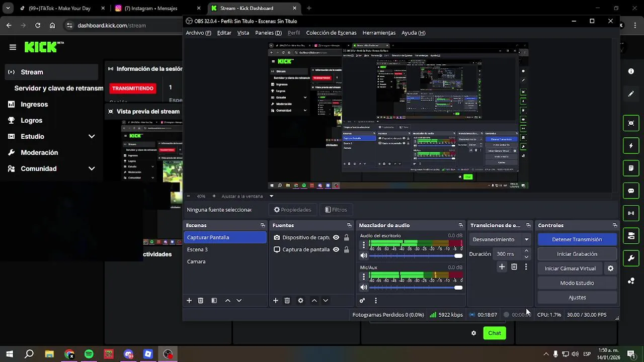Open browser tab search dropdown arrow
Image resolution: width=644 pixels, height=362 pixels.
(x=8, y=8)
